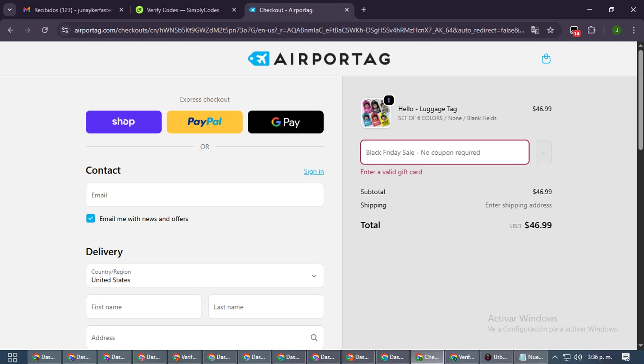
Task: Click the page vertical scrollbar
Action: tap(641, 100)
